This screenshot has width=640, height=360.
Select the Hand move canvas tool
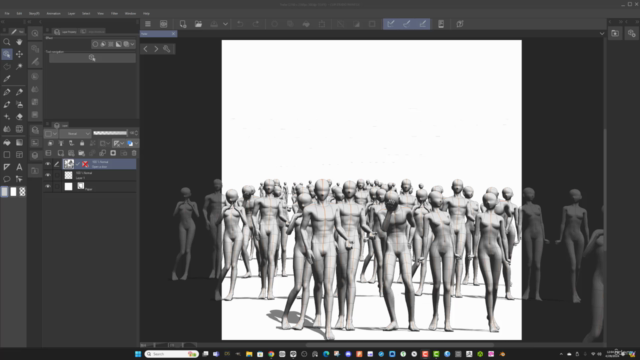click(x=19, y=42)
